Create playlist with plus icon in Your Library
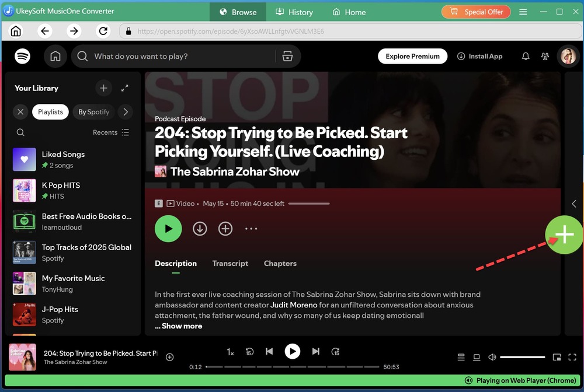Screen dimensions: 584x392 click(x=103, y=88)
